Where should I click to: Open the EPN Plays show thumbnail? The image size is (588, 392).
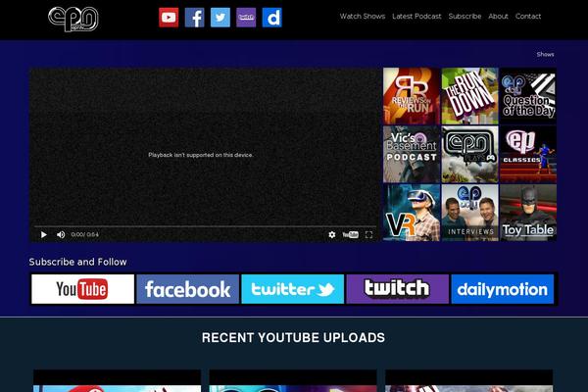tap(469, 154)
